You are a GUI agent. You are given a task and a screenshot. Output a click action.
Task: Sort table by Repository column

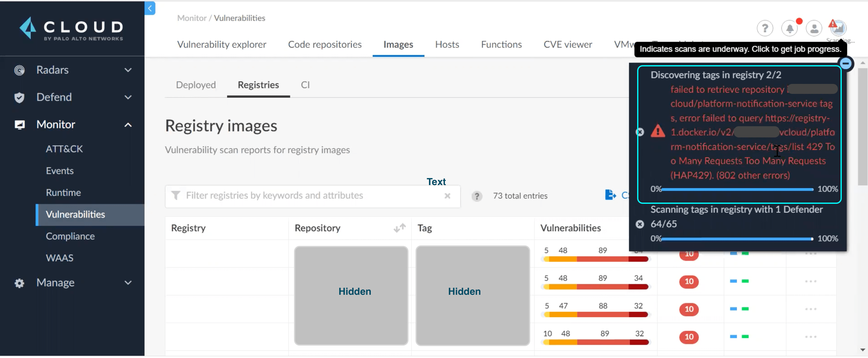coord(399,228)
